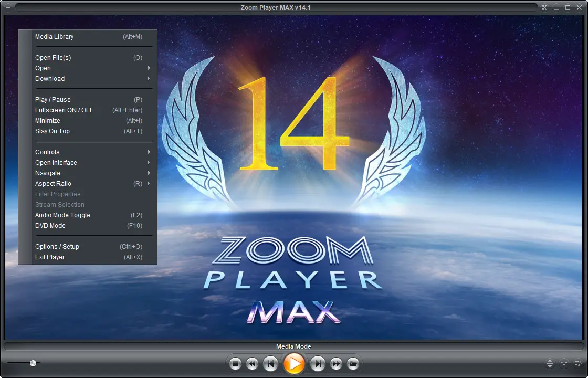This screenshot has width=588, height=378.
Task: Open Options / Setup
Action: coord(89,247)
